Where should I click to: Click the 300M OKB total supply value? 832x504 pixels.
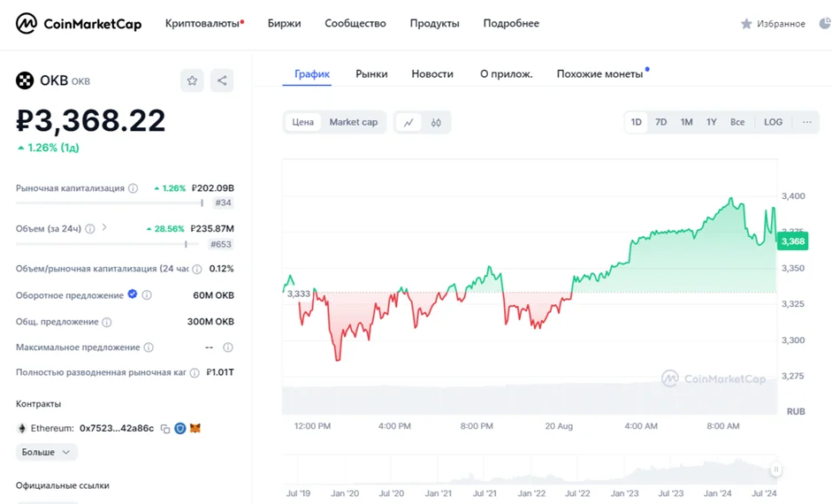[210, 322]
